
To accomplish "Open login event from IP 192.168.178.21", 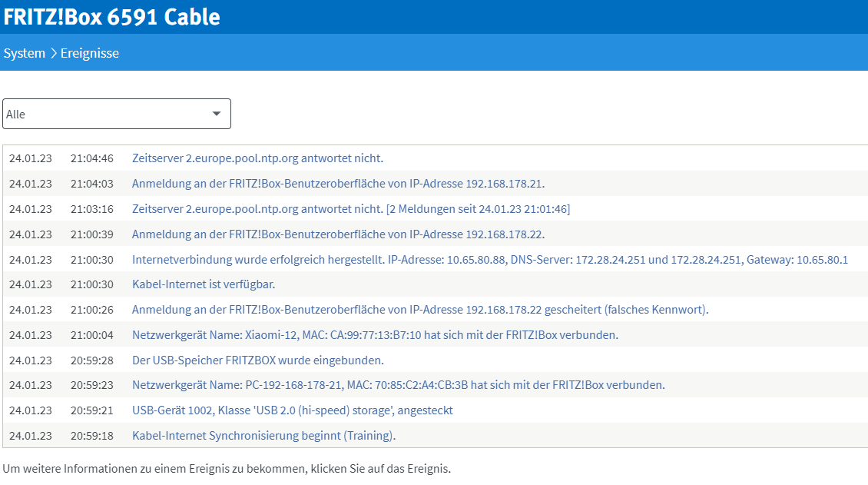I will coord(338,184).
